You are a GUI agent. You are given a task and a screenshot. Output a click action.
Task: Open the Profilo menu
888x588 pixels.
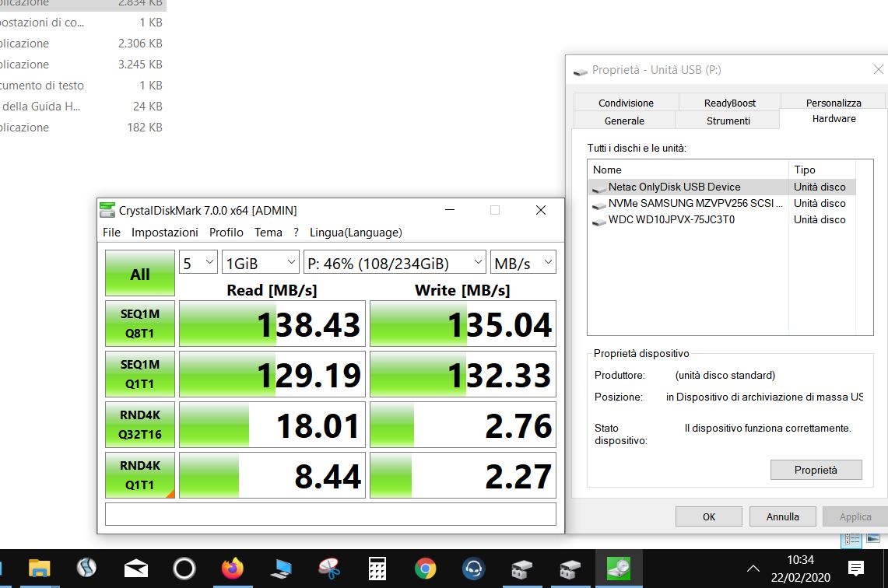tap(226, 232)
